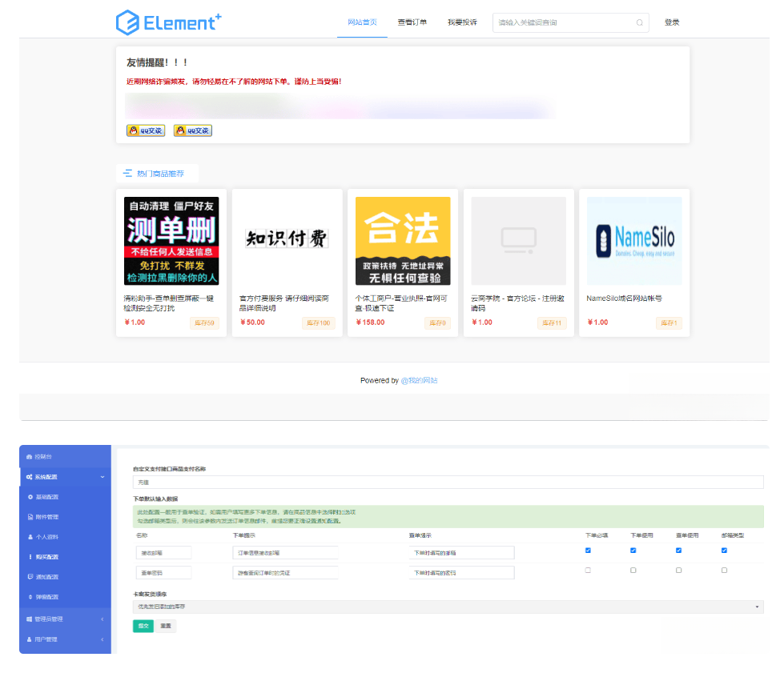Check the 邮箱类型 box in the second row
Image resolution: width=784 pixels, height=677 pixels.
point(724,569)
